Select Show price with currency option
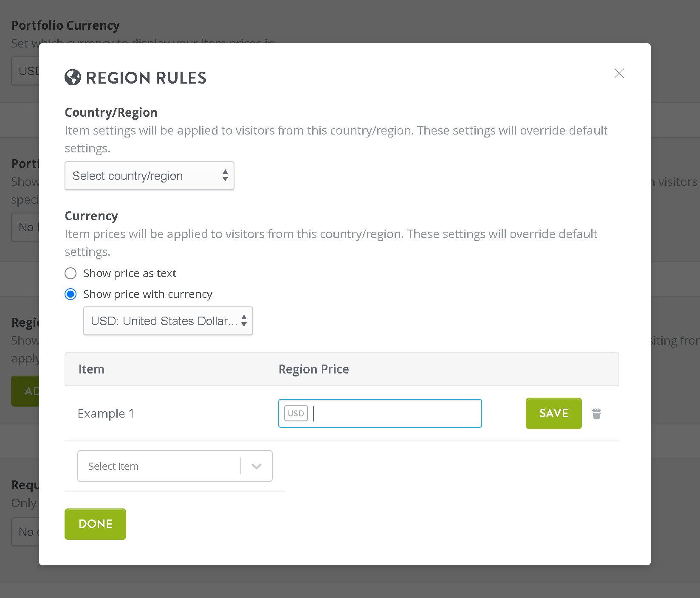 71,294
